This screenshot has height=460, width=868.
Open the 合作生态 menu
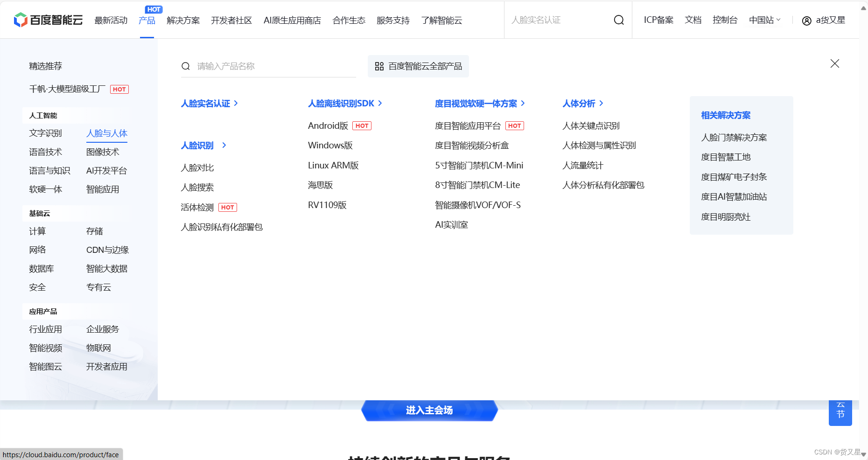coord(349,21)
